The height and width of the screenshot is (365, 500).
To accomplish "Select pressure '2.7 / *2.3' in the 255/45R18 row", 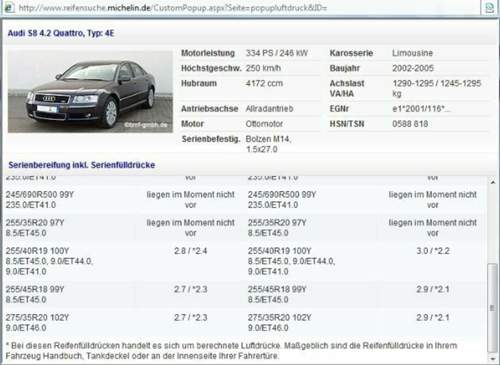I will 191,289.
